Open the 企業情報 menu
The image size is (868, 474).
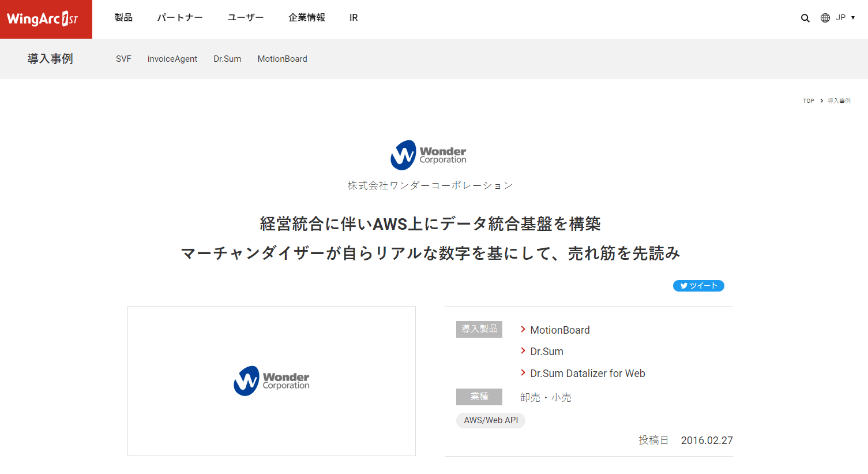307,17
